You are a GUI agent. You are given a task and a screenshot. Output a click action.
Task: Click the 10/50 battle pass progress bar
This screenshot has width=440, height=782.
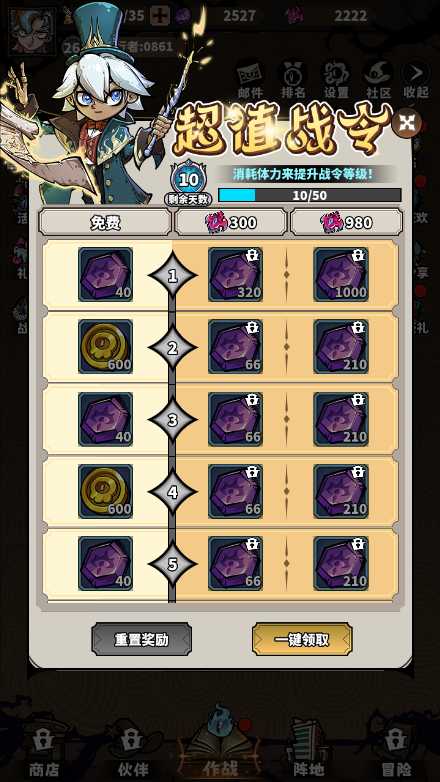pyautogui.click(x=310, y=195)
